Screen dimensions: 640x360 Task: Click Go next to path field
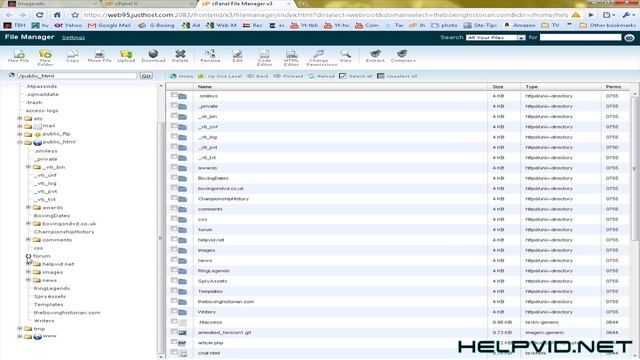[146, 76]
